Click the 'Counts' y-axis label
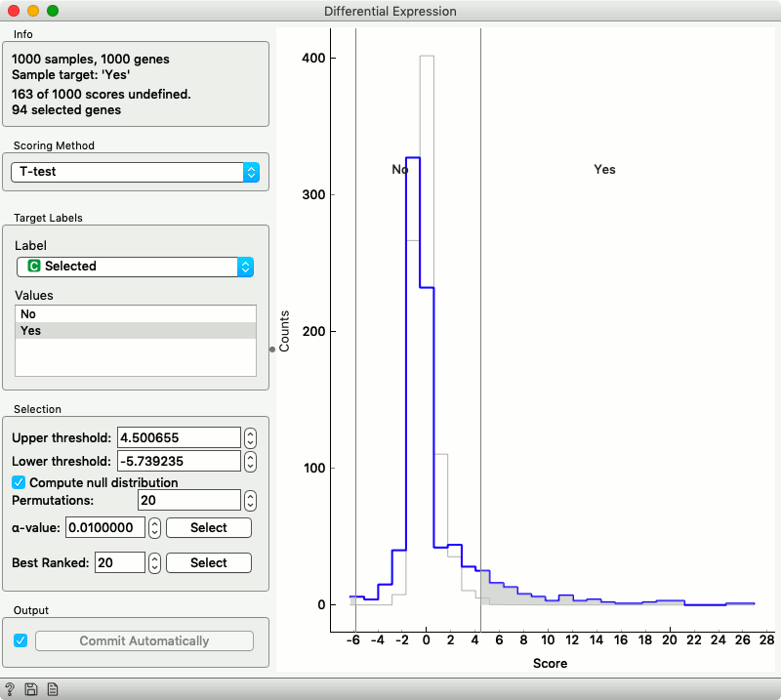The width and height of the screenshot is (781, 700). tap(284, 331)
